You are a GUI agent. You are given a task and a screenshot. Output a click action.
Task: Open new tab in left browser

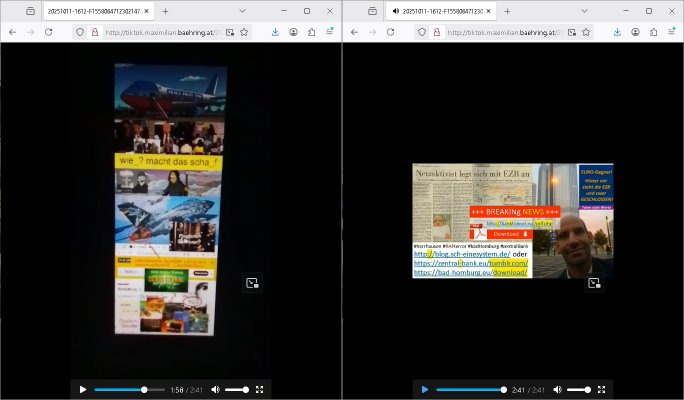click(165, 11)
